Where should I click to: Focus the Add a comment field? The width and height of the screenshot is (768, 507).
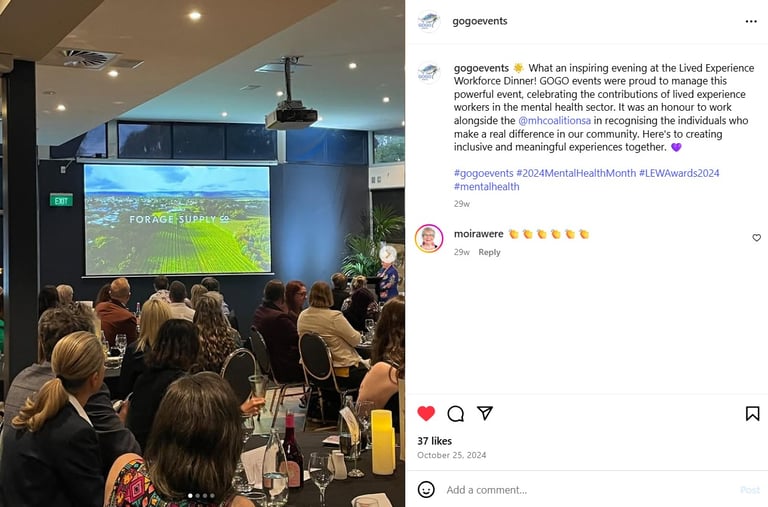[588, 490]
